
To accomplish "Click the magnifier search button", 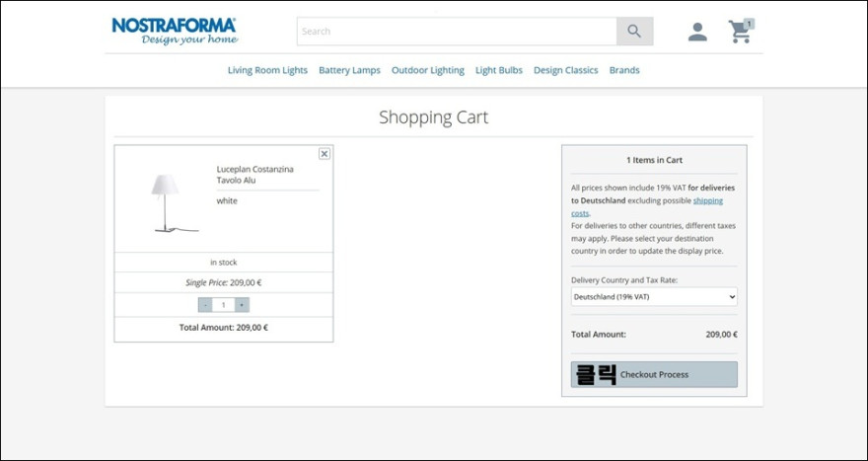I will 634,31.
